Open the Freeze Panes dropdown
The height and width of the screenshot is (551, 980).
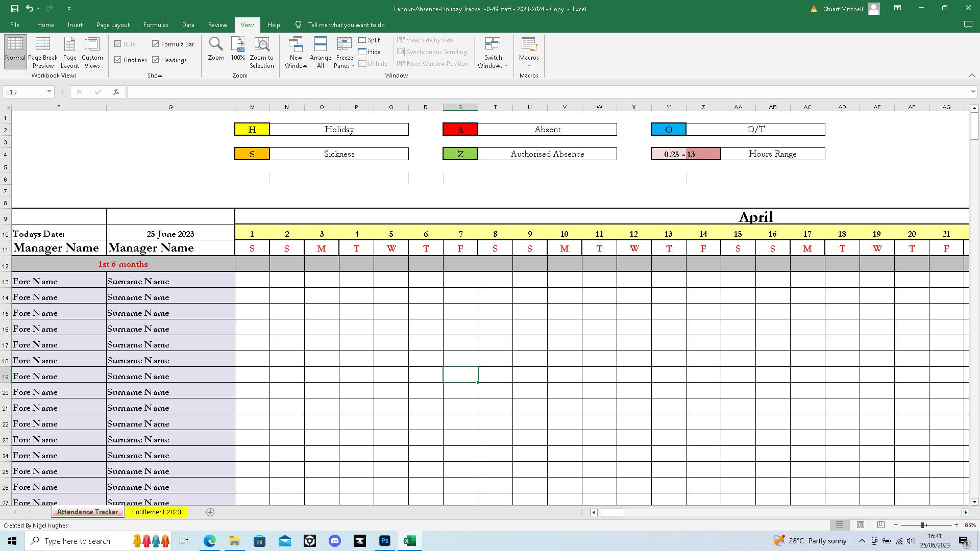tap(344, 52)
